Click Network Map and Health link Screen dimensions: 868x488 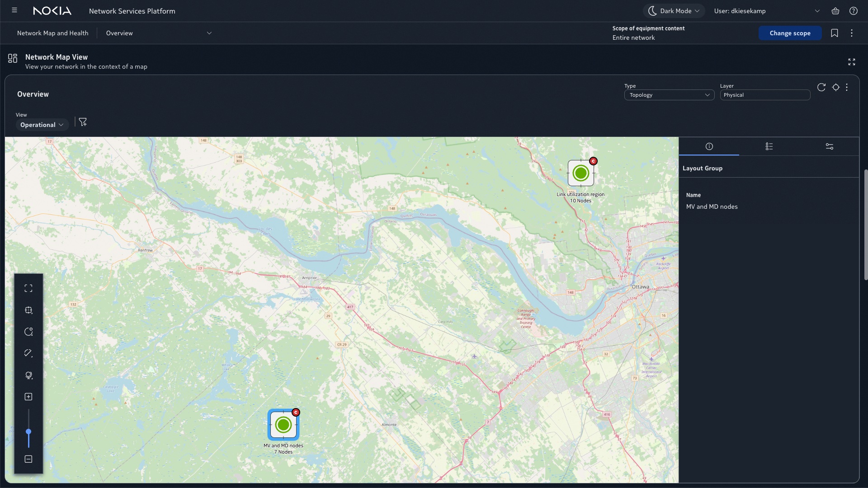tap(53, 33)
